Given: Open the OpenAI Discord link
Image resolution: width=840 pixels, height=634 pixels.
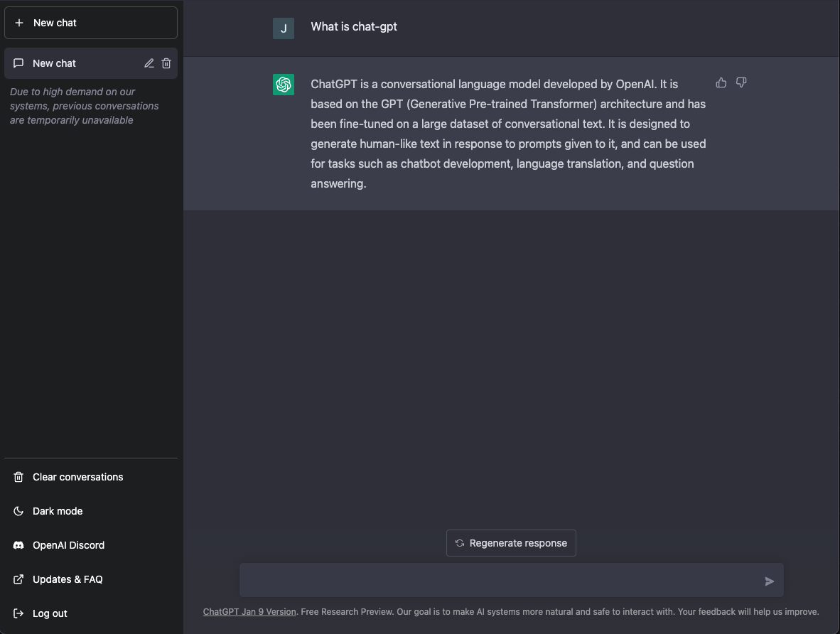Looking at the screenshot, I should tap(68, 545).
